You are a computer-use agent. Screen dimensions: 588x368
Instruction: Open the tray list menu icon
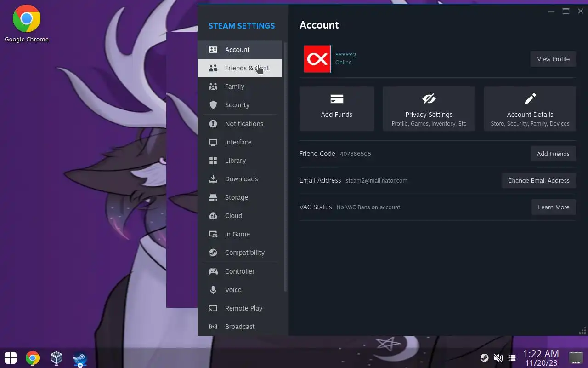pyautogui.click(x=512, y=358)
